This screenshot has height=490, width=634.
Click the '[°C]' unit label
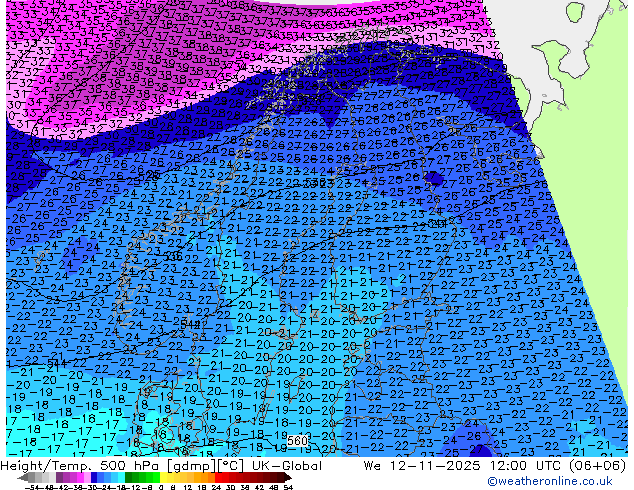(230, 465)
